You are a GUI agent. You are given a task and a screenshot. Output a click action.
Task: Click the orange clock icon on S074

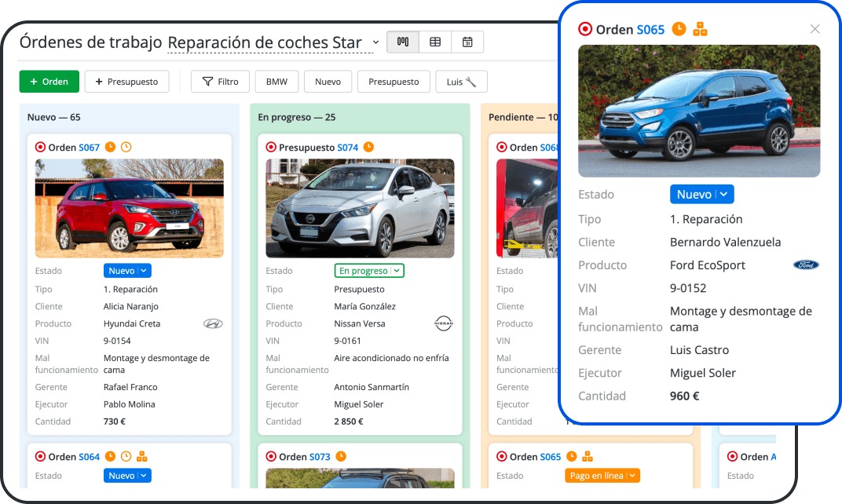pos(369,147)
